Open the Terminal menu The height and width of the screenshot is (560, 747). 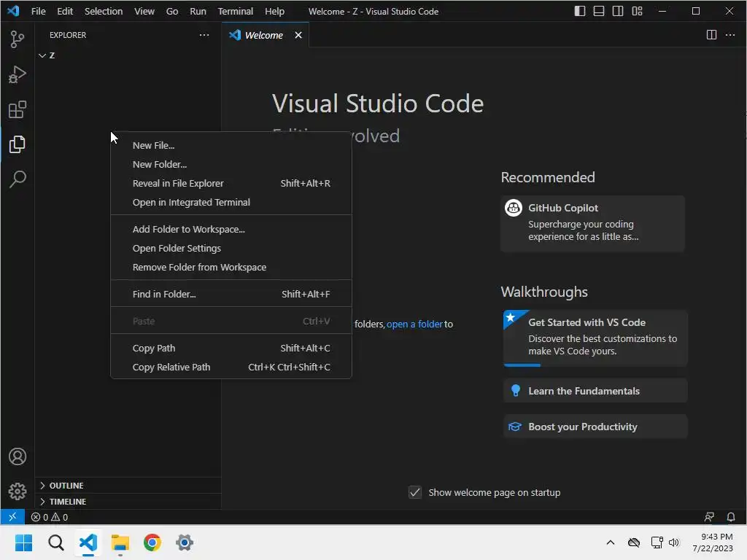click(236, 11)
